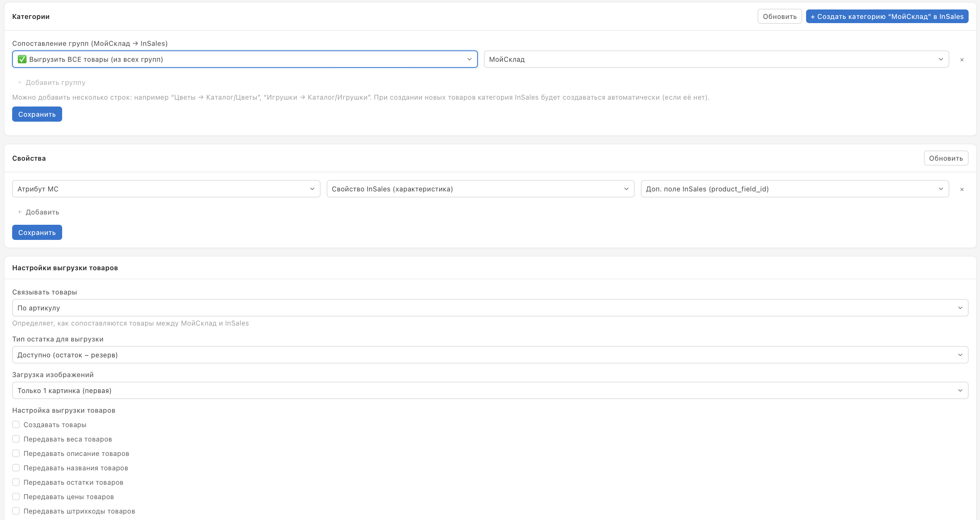Check Передавать цены товаров
The height and width of the screenshot is (520, 980).
[x=16, y=497]
